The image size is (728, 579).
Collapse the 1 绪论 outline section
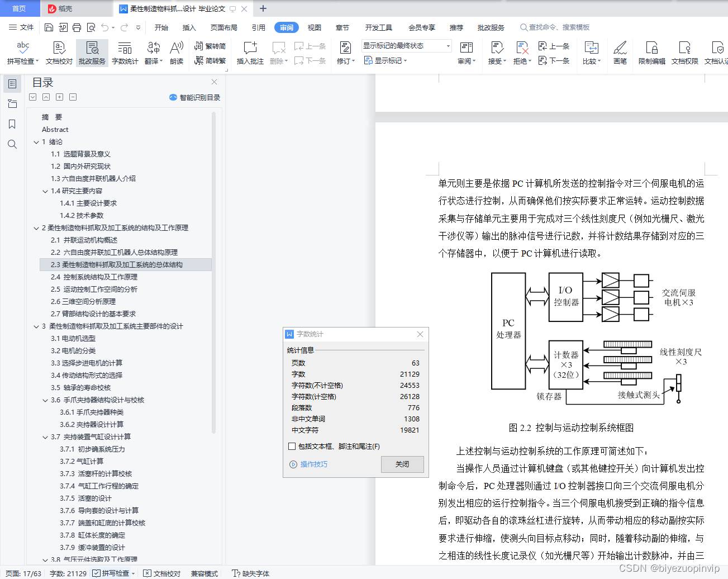36,142
